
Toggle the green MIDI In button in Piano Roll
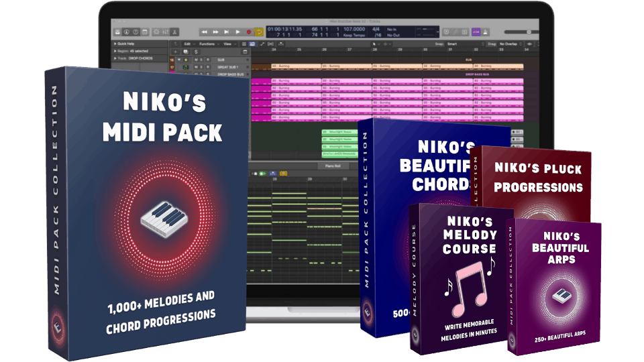coord(262,174)
